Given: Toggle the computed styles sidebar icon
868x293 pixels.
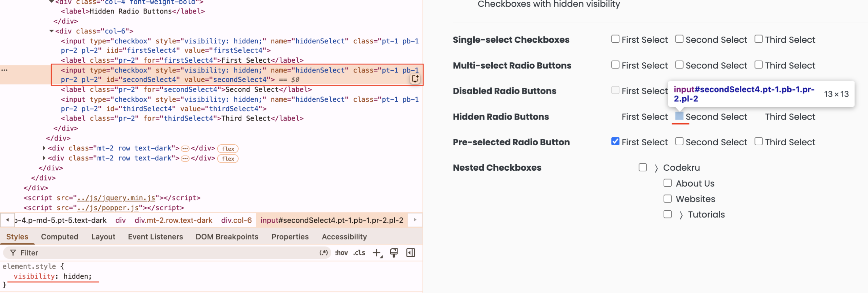Looking at the screenshot, I should (x=411, y=253).
